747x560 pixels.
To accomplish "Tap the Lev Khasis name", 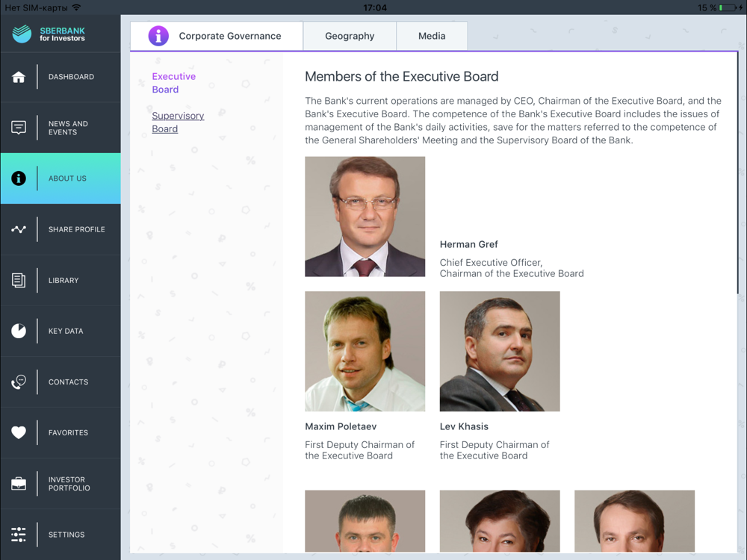I will tap(464, 426).
